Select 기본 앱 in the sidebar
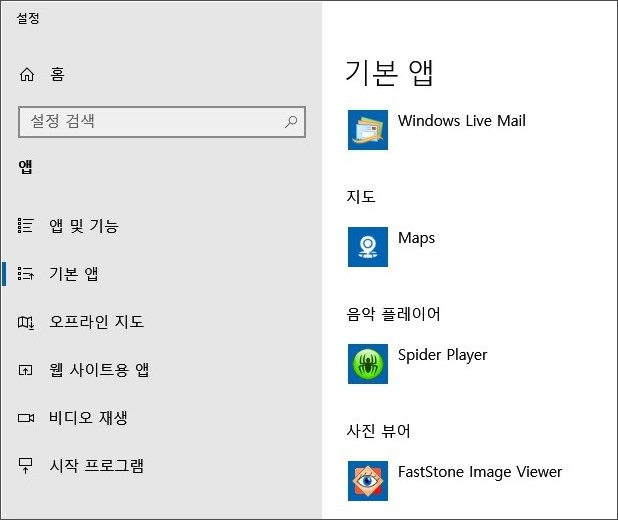The width and height of the screenshot is (618, 520). click(x=74, y=273)
